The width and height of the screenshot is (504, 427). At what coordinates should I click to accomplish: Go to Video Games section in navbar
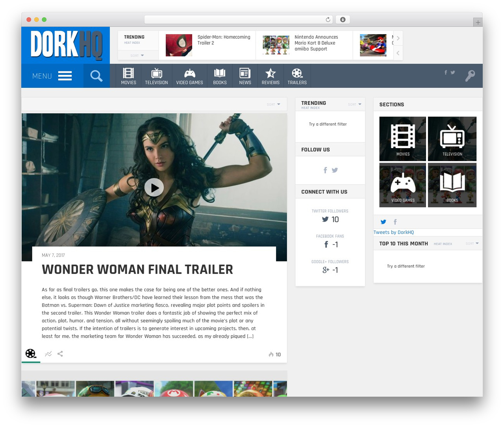pyautogui.click(x=189, y=76)
